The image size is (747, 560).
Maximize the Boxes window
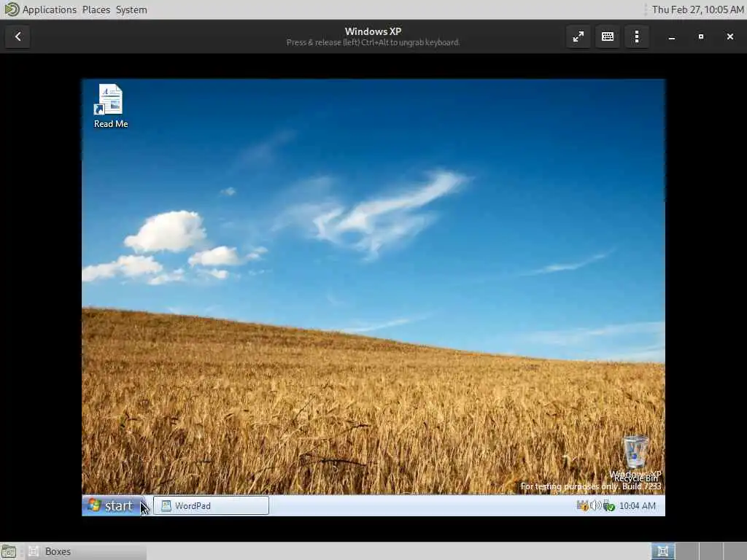(701, 36)
